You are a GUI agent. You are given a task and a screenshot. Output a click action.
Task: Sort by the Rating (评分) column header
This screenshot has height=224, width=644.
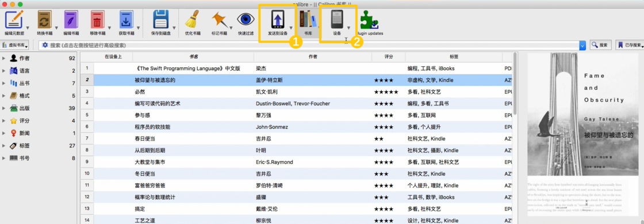pyautogui.click(x=389, y=56)
